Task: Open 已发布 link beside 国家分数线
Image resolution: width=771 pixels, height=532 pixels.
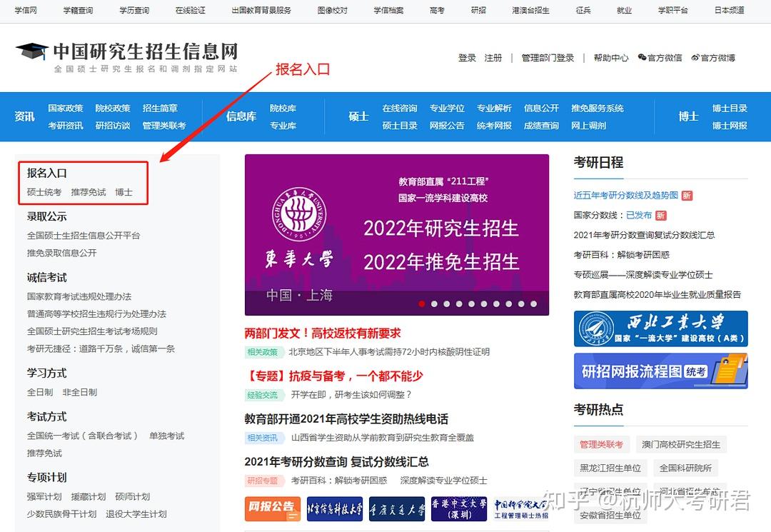Action: pos(639,215)
